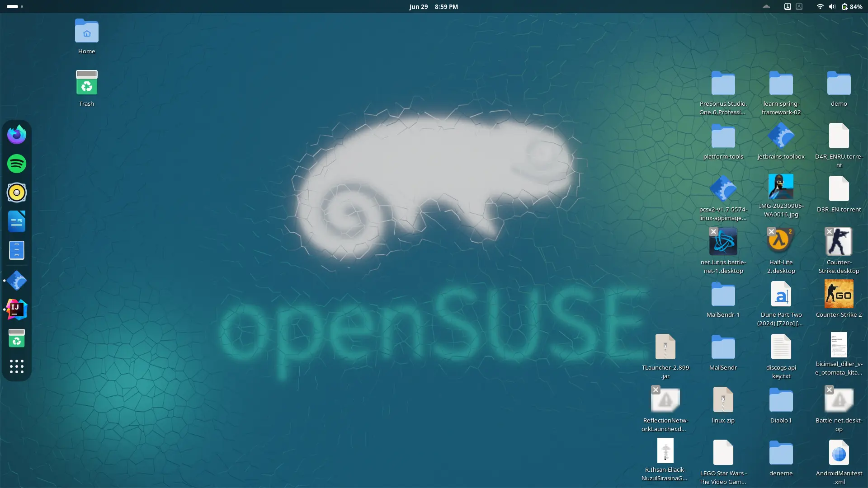This screenshot has width=868, height=488.
Task: Launch Firefox from the dock
Action: coord(17,135)
